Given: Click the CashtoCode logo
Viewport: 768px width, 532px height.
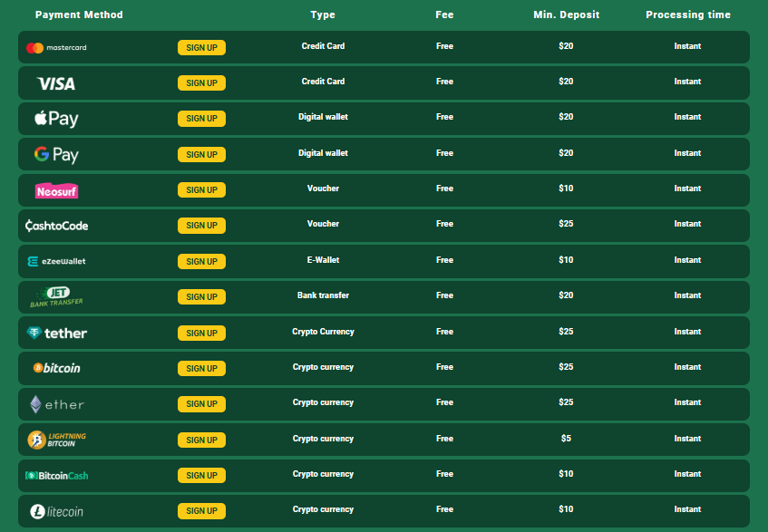Looking at the screenshot, I should (56, 226).
